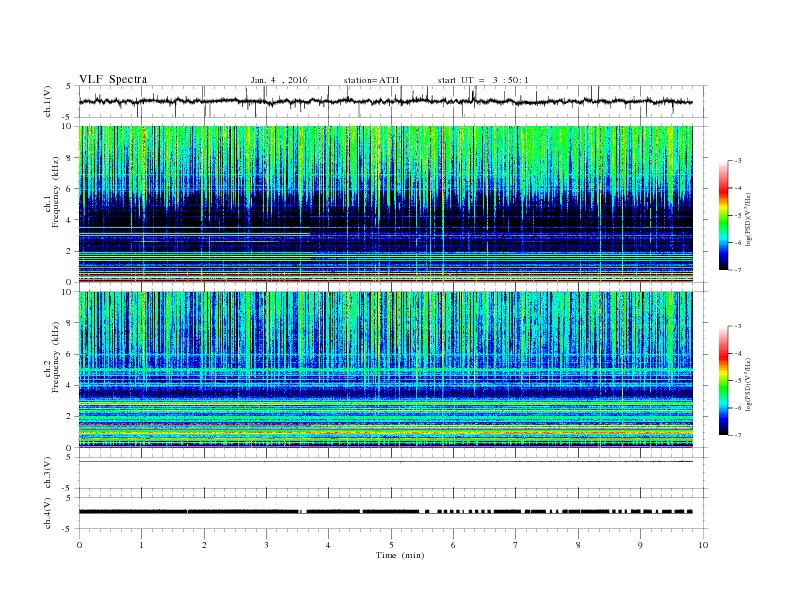Click the time axis tick label "3"
Screen dimensions: 792x612
coord(267,545)
